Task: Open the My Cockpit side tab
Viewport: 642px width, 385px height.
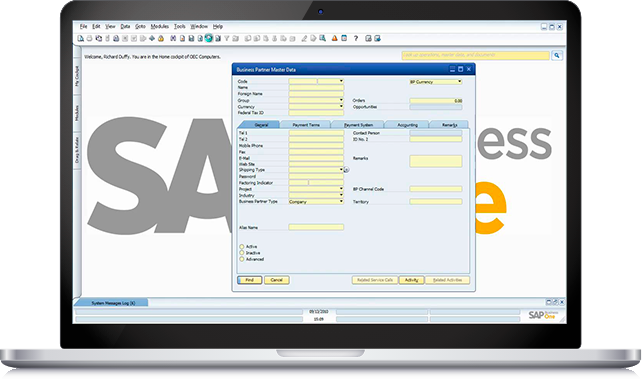Action: point(77,77)
